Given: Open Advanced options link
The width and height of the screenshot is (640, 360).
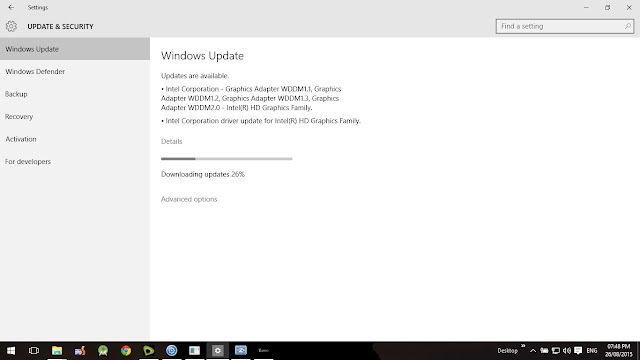Looking at the screenshot, I should click(189, 199).
